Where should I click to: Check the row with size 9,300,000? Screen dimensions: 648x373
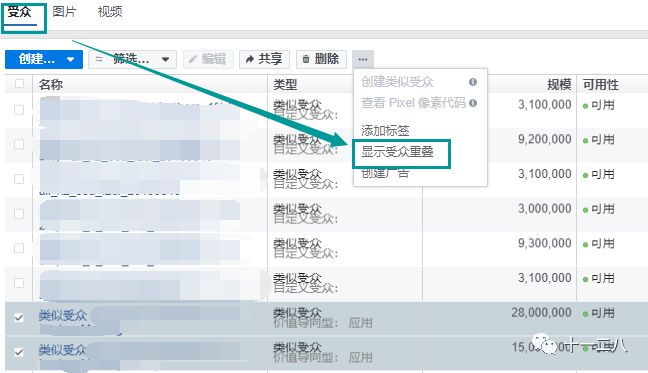pos(19,248)
